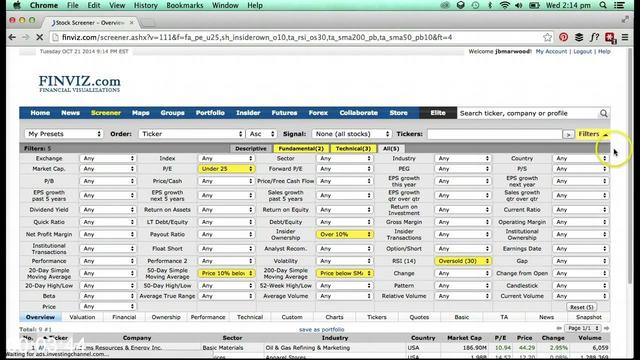This screenshot has width=640, height=360.
Task: Click the Time Machine clock icon
Action: point(476,5)
